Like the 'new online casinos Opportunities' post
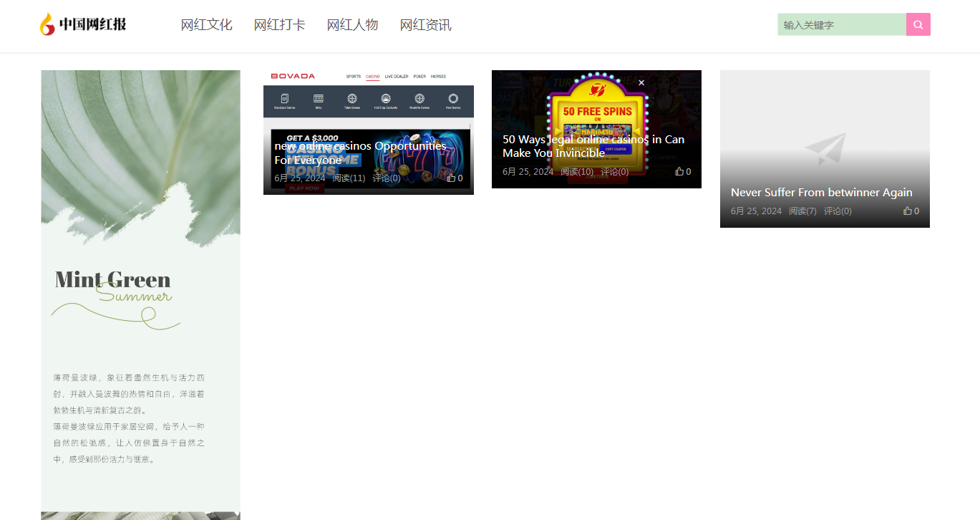 [x=455, y=178]
